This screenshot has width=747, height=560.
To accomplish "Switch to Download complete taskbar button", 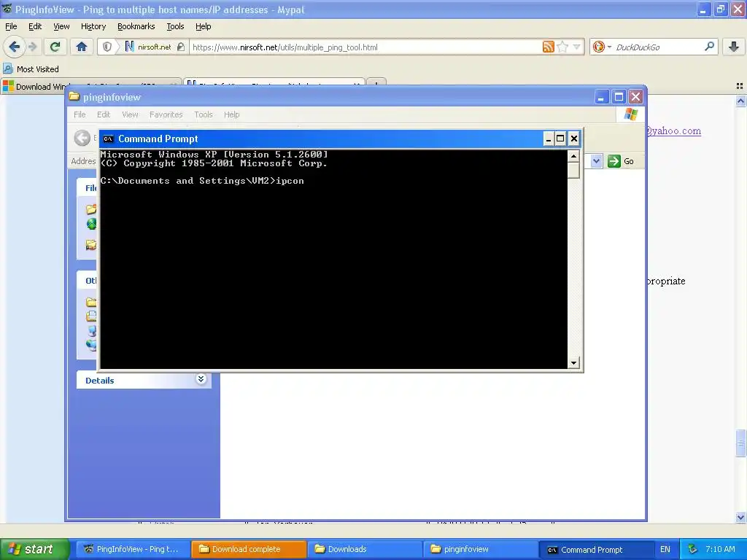I will coord(249,549).
